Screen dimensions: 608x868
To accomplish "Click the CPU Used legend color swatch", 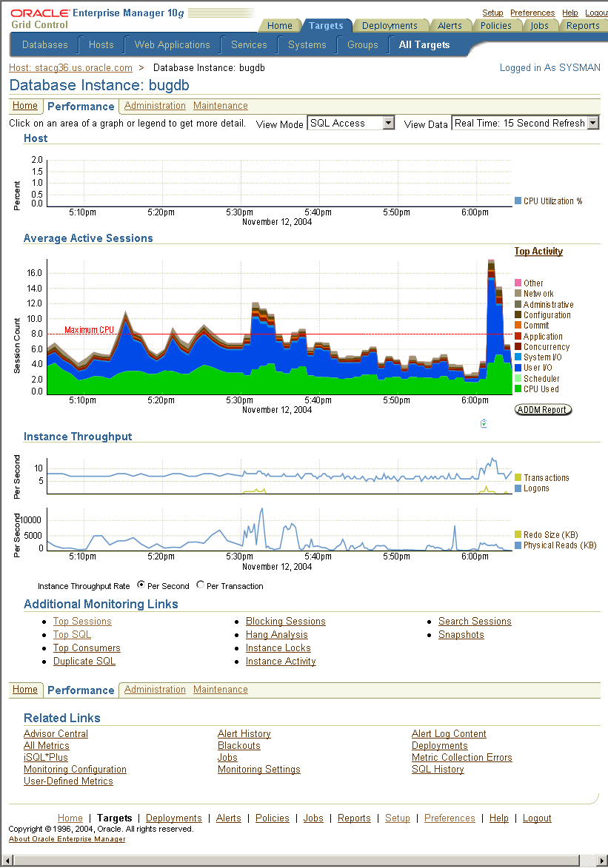I will point(518,389).
